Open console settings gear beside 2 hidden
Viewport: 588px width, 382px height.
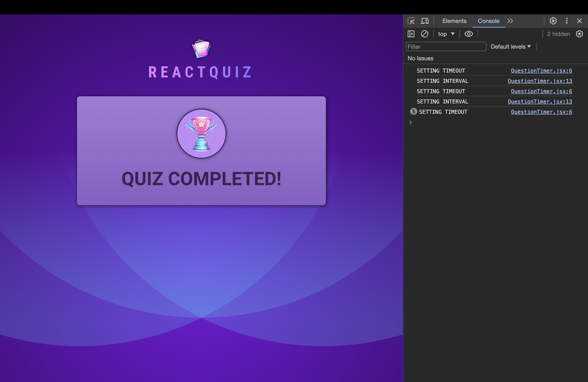[579, 34]
